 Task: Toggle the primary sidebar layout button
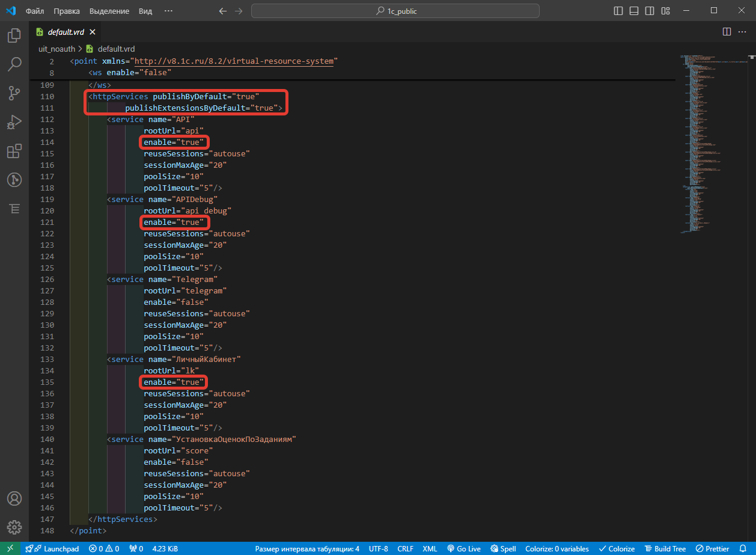(x=618, y=11)
